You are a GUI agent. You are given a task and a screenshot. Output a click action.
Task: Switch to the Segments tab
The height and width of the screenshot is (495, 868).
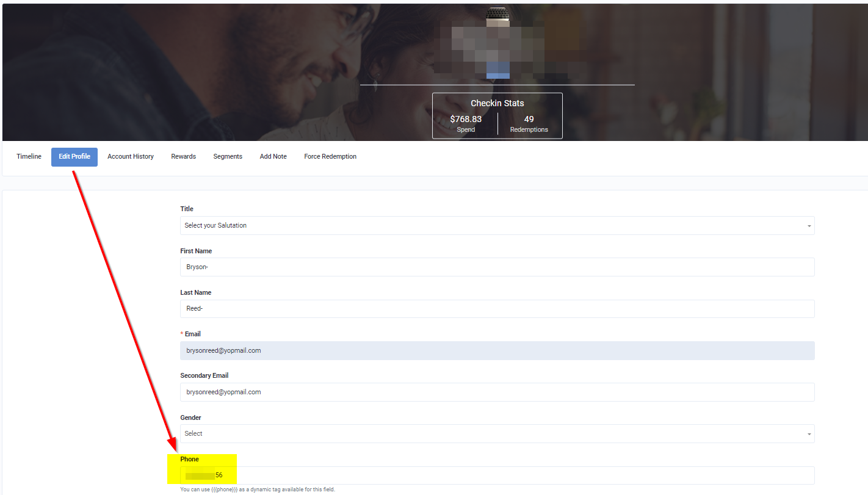coord(228,156)
